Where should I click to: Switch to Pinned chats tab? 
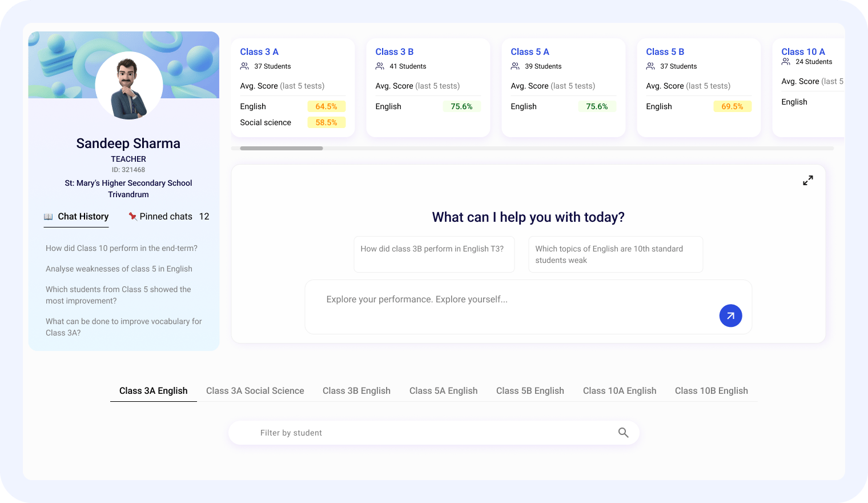click(x=166, y=217)
